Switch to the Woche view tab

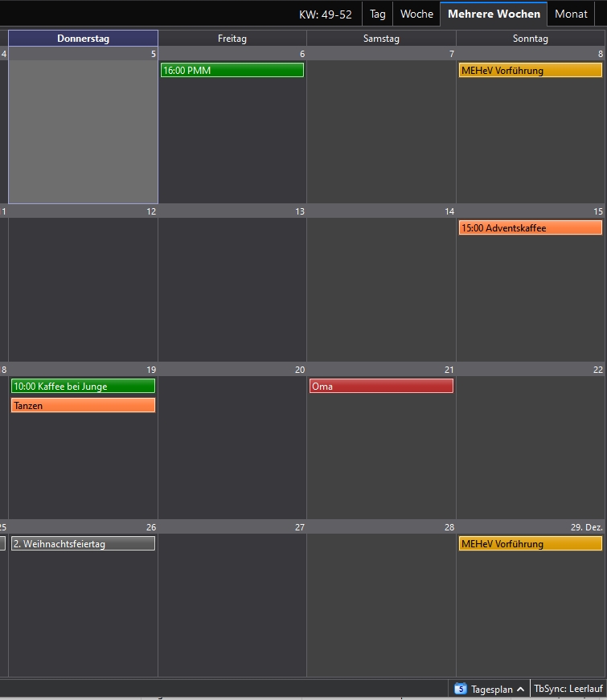pos(416,14)
